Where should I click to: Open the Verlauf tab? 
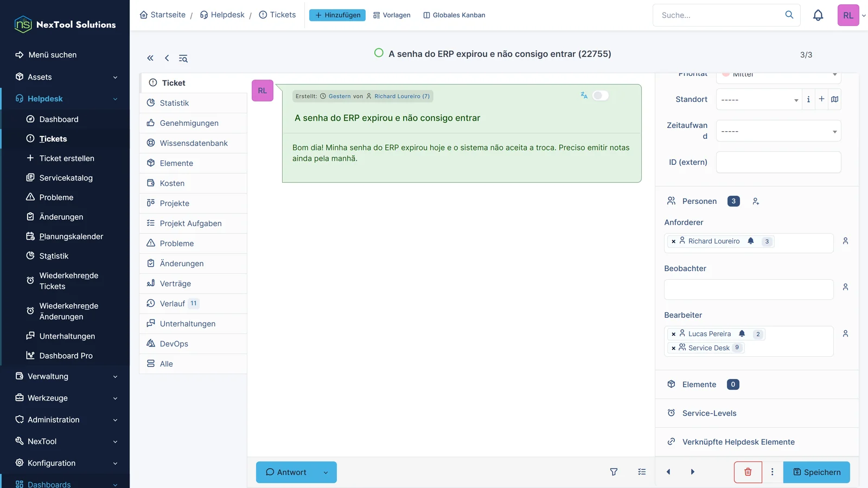pos(193,304)
